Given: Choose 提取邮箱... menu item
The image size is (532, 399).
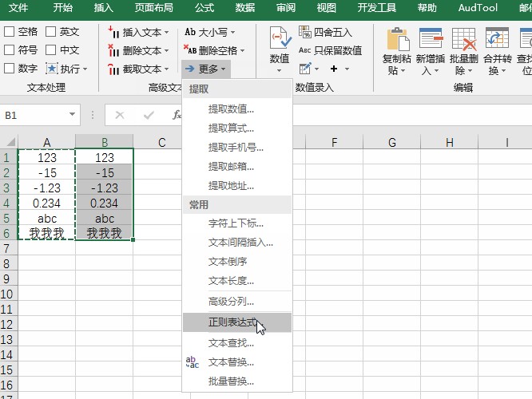Looking at the screenshot, I should tap(237, 167).
